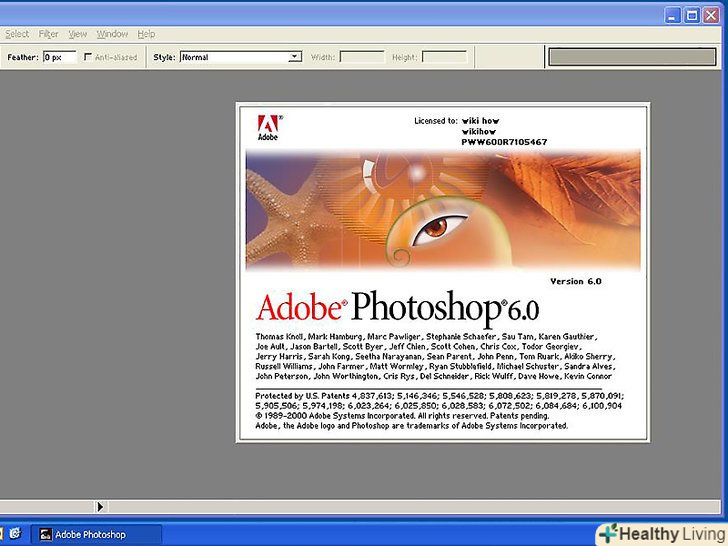Viewport: 728px width, 546px height.
Task: Open the Window menu
Action: 112,34
